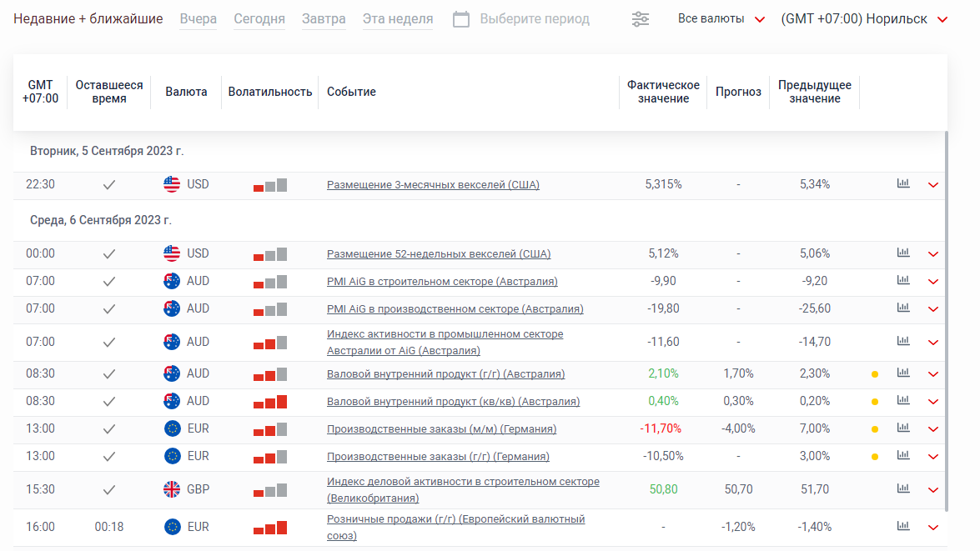Expand the Australia GDP кв/кв row
The width and height of the screenshot is (980, 551).
coord(933,402)
